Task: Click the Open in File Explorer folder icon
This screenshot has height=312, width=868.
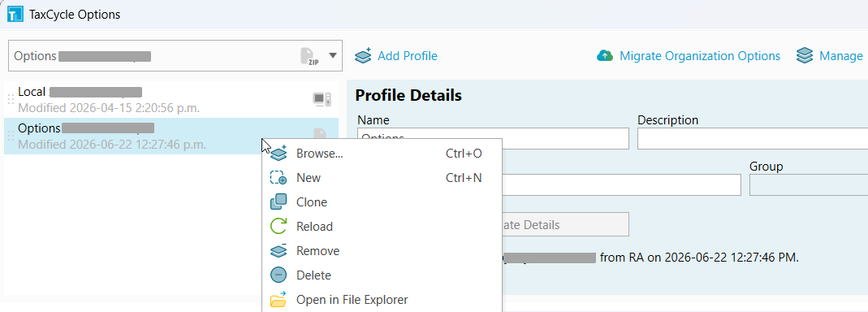Action: [x=279, y=299]
